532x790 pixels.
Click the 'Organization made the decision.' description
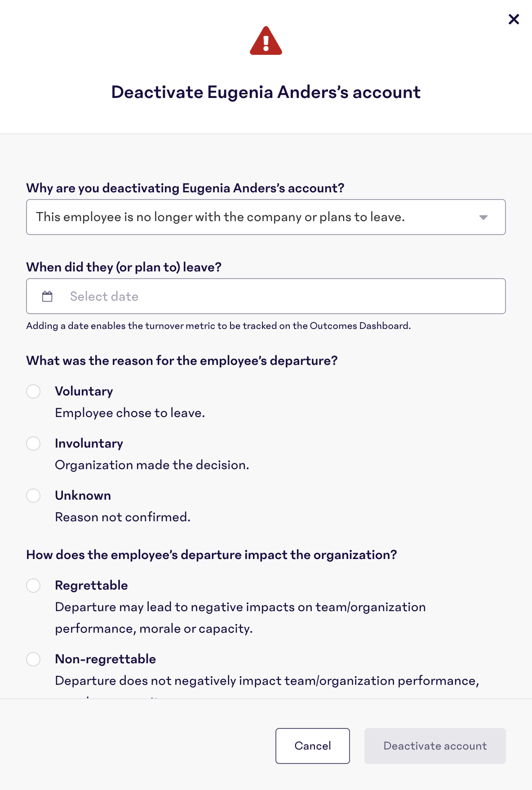(152, 465)
